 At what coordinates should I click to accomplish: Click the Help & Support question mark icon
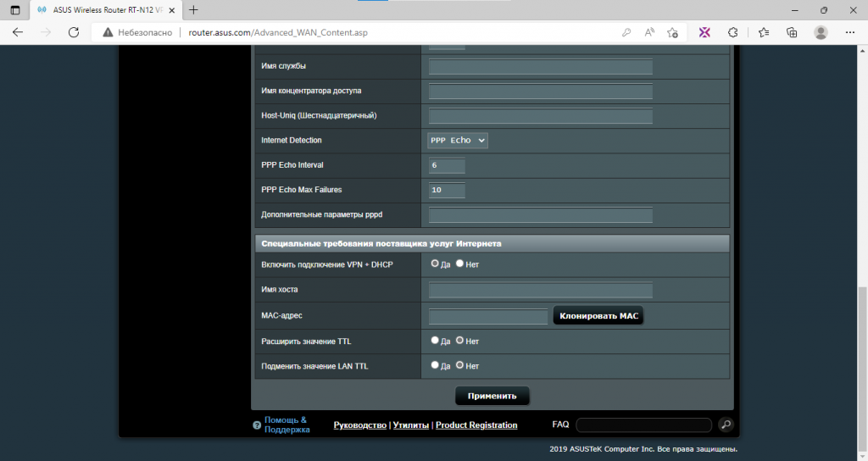pos(257,425)
